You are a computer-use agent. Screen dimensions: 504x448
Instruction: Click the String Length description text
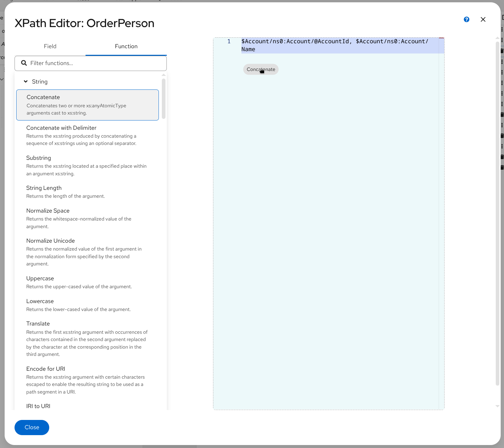[65, 196]
